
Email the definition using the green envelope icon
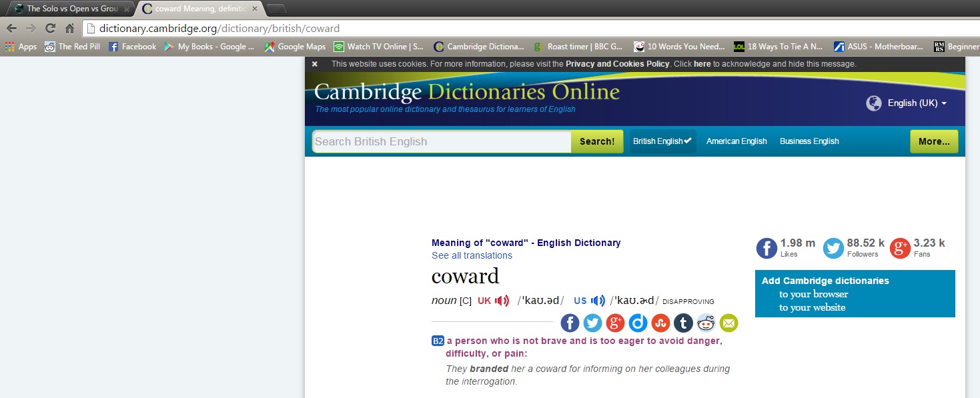point(728,323)
